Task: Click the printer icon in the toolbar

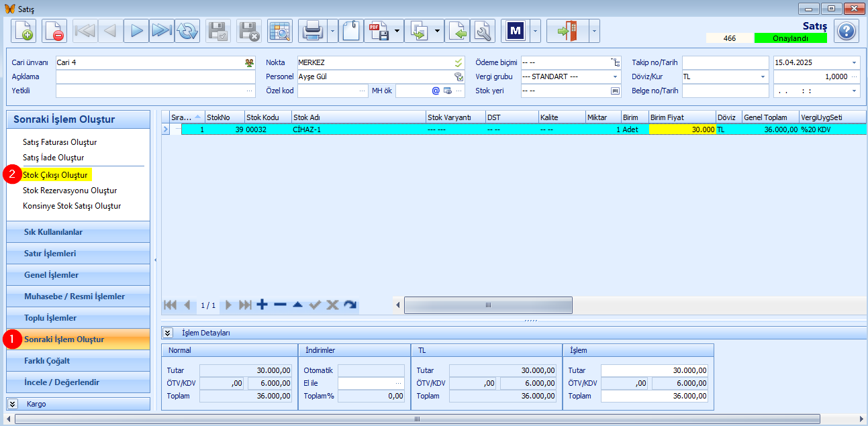Action: (313, 31)
